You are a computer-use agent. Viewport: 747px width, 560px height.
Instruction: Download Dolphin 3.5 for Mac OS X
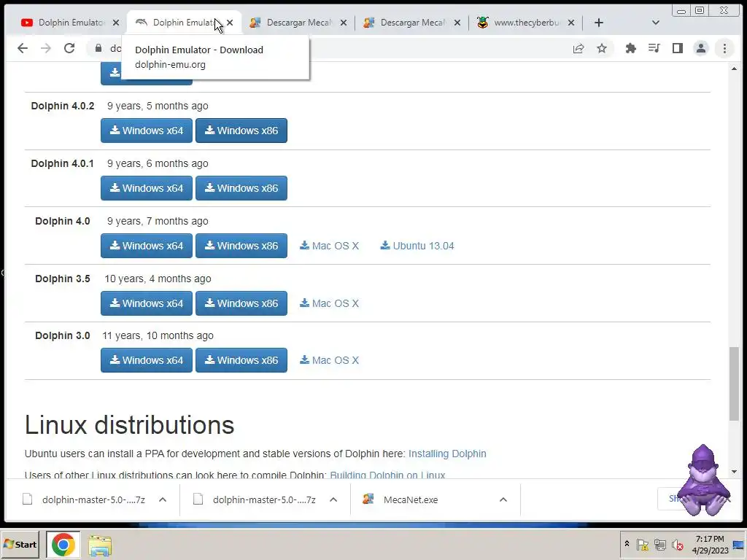(329, 303)
